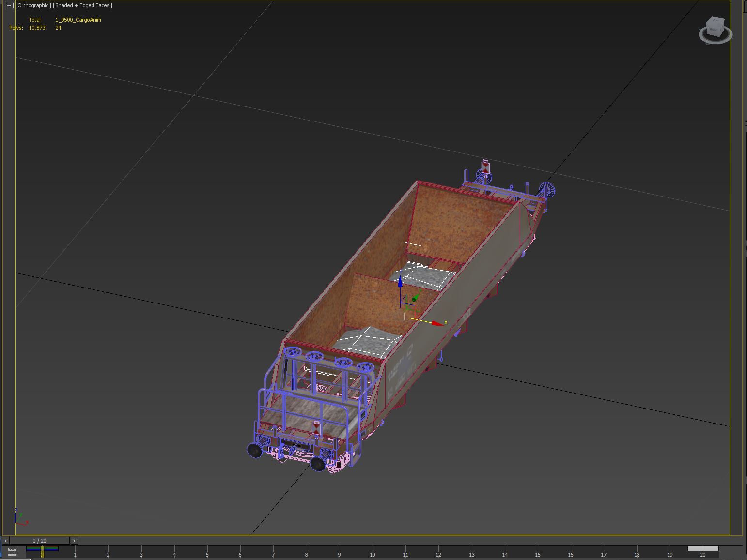Click the 0 / 20 time slider
Image resolution: width=747 pixels, height=560 pixels.
pyautogui.click(x=40, y=541)
